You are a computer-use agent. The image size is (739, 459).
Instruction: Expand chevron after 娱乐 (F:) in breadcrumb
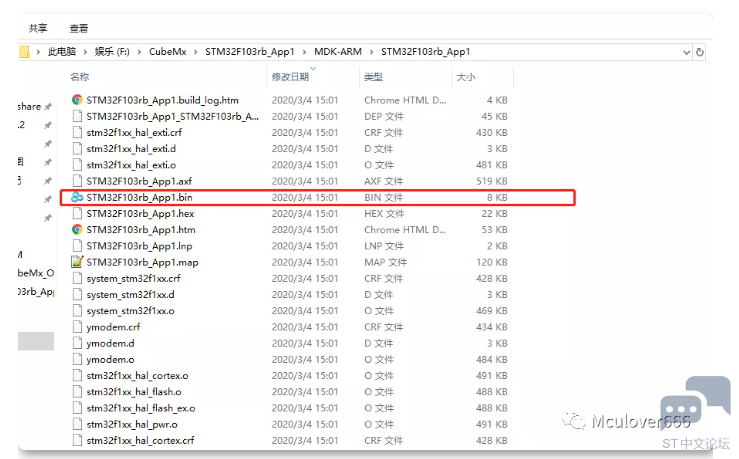140,52
